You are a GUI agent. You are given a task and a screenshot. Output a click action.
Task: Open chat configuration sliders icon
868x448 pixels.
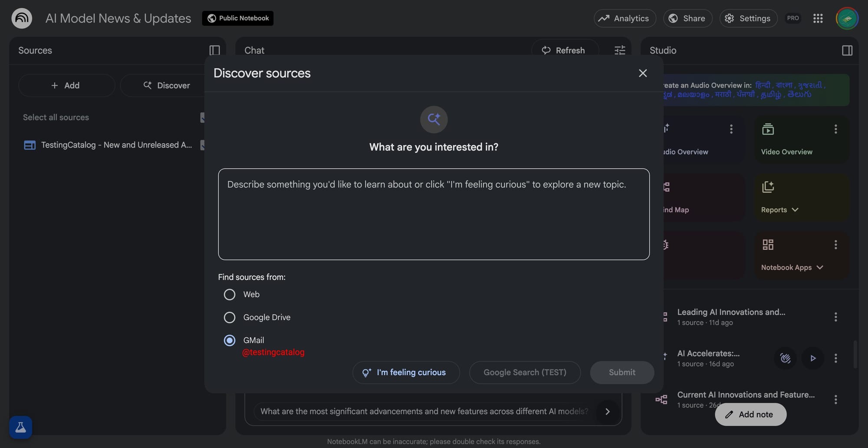pos(620,50)
